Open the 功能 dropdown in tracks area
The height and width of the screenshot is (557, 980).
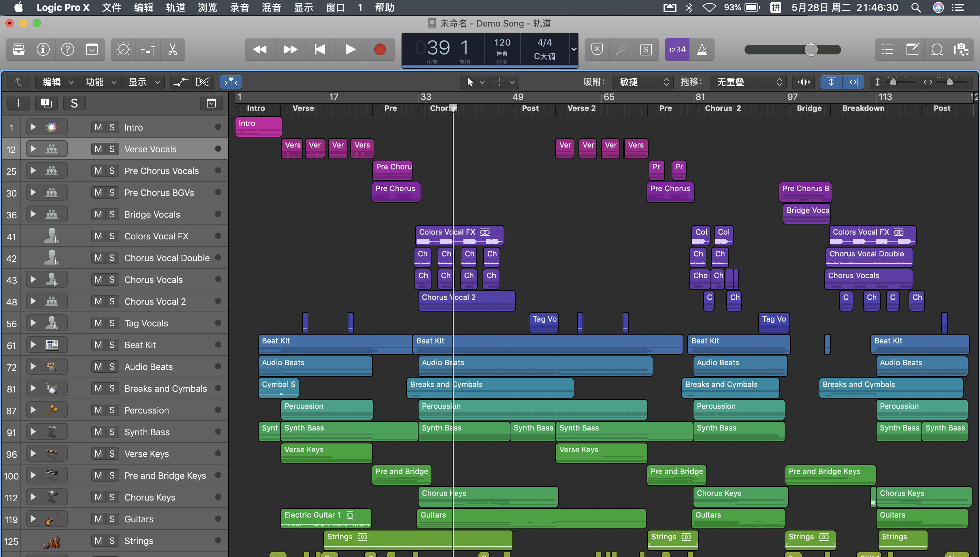100,82
